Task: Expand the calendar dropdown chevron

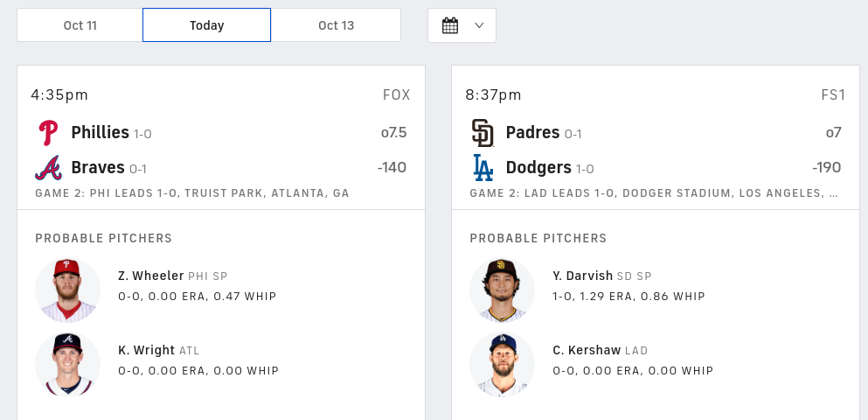Action: 479,25
